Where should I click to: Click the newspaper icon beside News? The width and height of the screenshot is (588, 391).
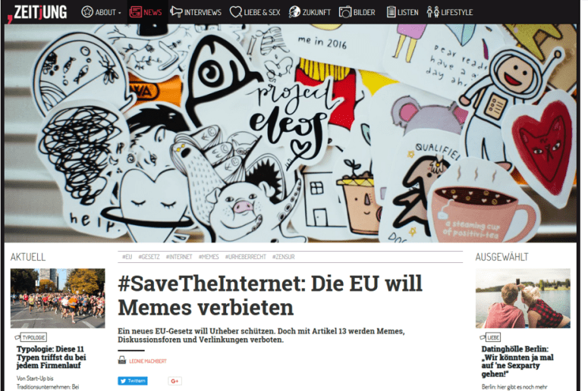(135, 12)
